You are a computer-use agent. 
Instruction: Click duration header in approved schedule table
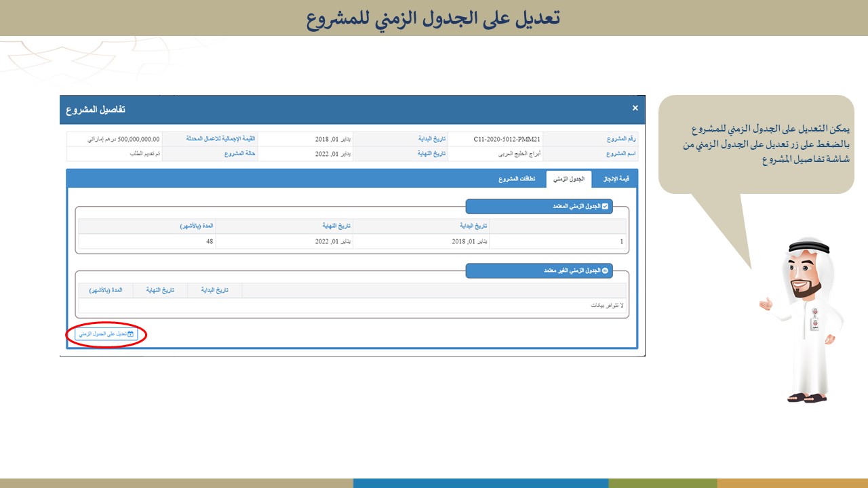pyautogui.click(x=196, y=226)
